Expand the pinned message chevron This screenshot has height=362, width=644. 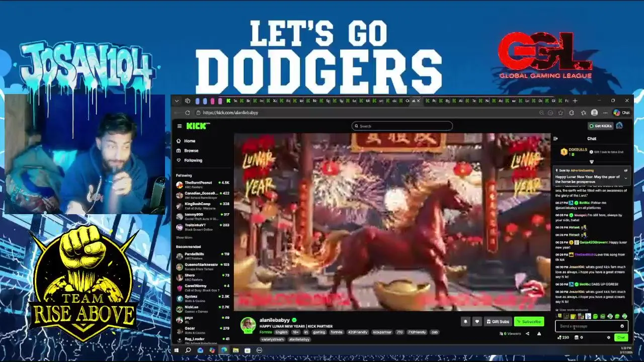point(626,177)
